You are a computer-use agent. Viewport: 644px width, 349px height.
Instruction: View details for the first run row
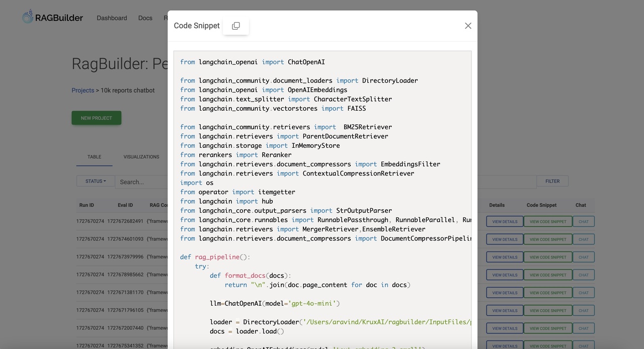[x=504, y=221]
